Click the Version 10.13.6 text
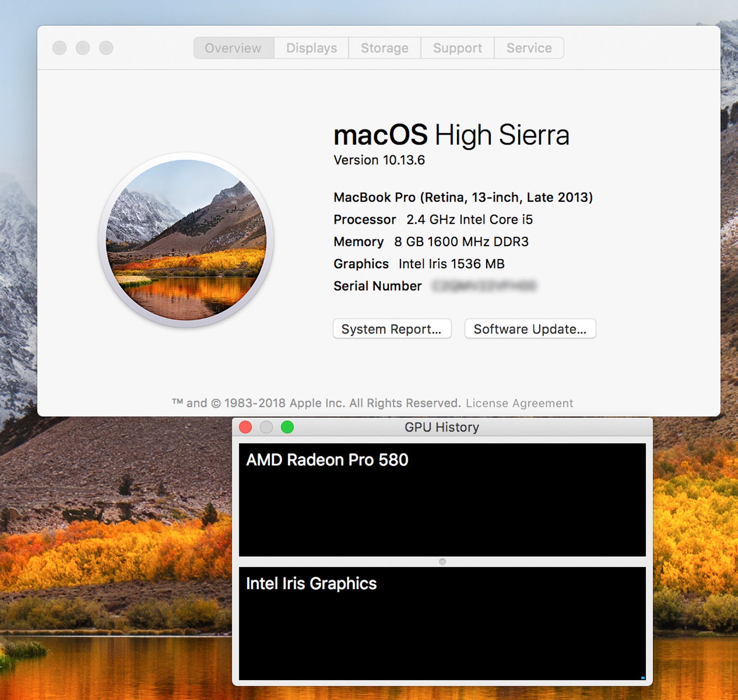The width and height of the screenshot is (738, 700). [379, 160]
